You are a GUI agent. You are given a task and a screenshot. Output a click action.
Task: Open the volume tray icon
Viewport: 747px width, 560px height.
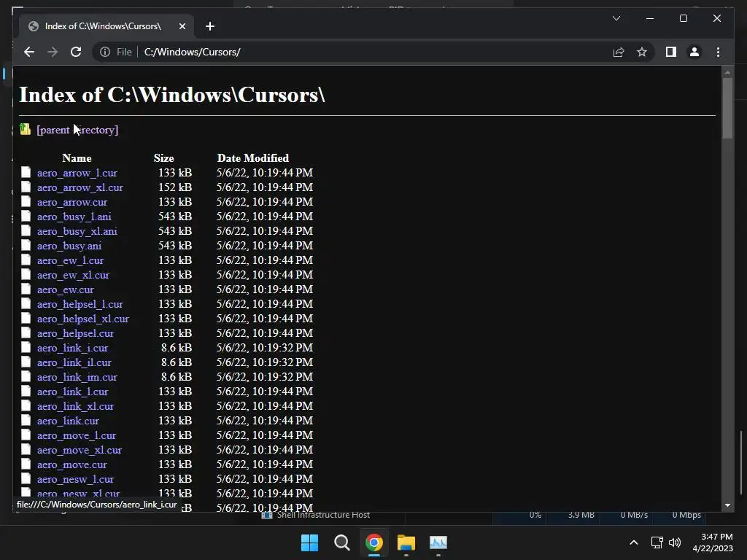[675, 542]
